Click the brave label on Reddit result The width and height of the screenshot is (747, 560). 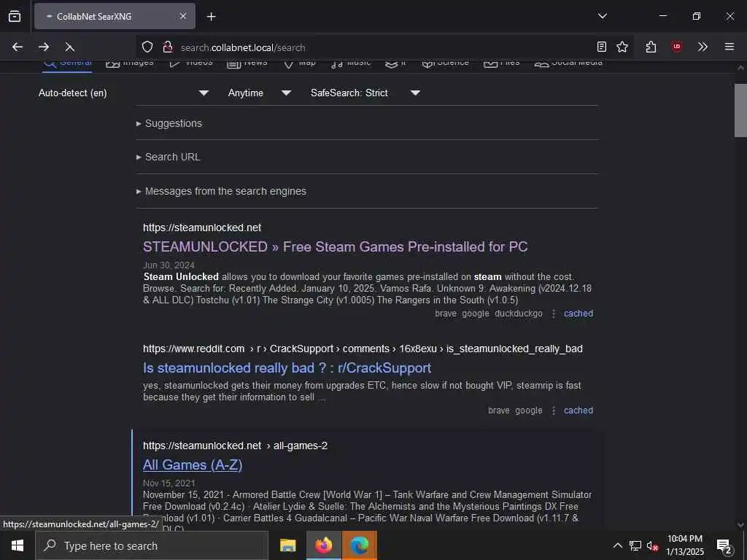pyautogui.click(x=499, y=411)
